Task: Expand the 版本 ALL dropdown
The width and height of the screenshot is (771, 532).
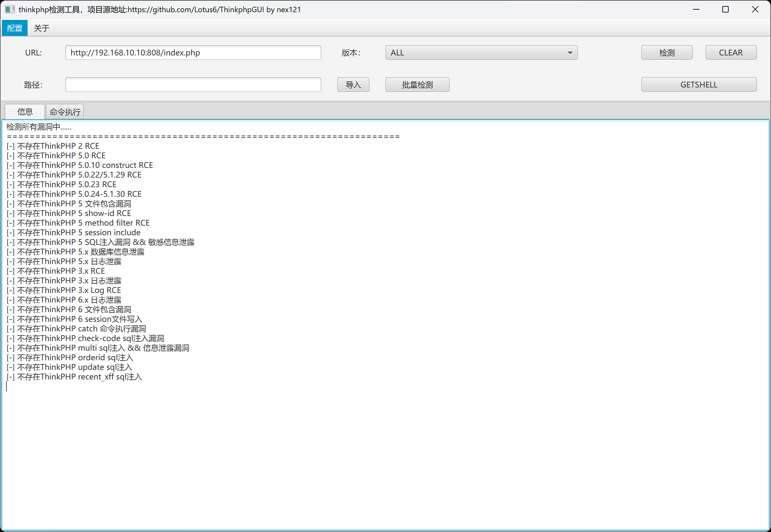Action: [481, 53]
